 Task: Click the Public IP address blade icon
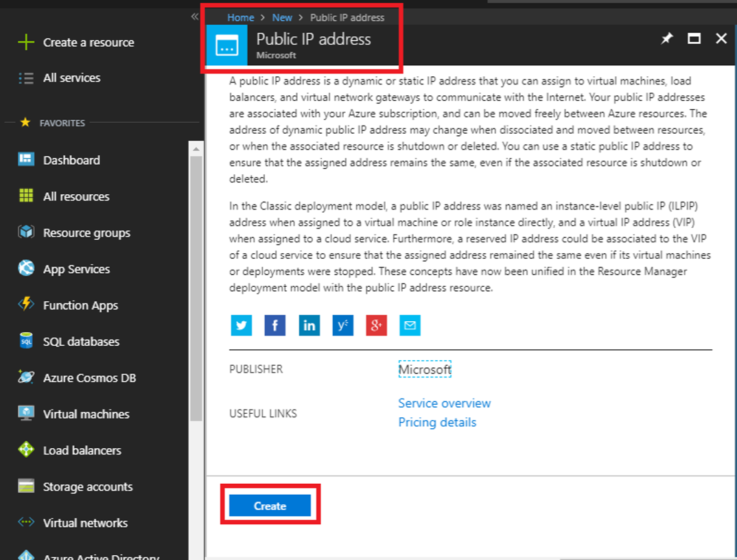point(226,45)
